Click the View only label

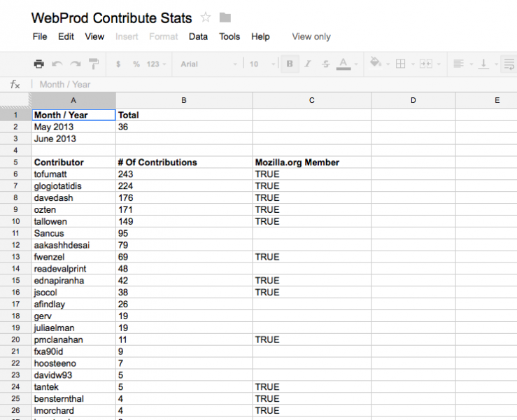tap(311, 36)
